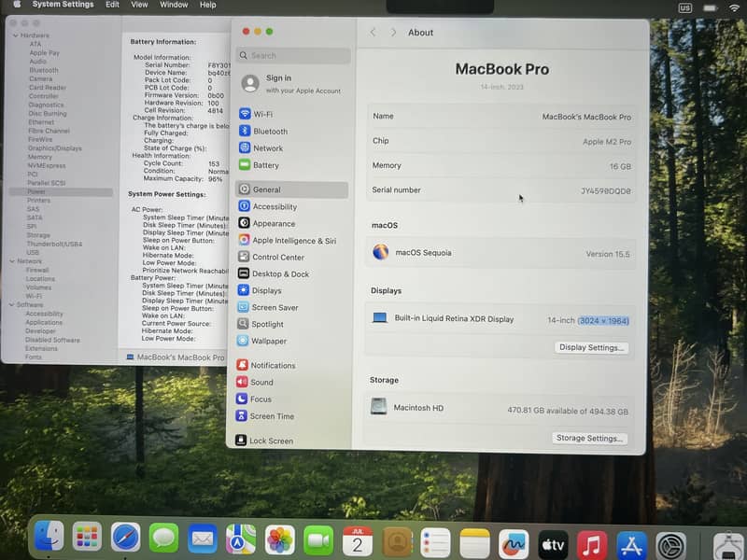
Task: Click the Name row MacBook's MacBook Pro
Action: point(501,116)
